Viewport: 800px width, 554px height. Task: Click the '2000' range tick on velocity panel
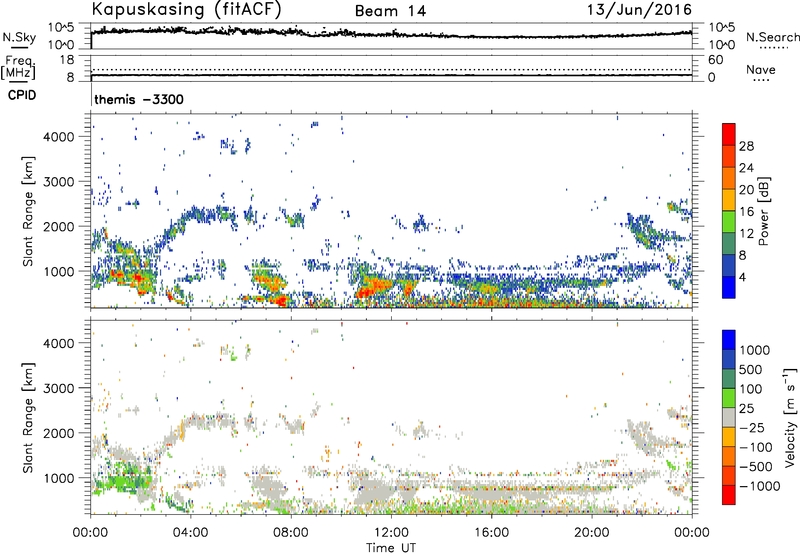click(58, 433)
